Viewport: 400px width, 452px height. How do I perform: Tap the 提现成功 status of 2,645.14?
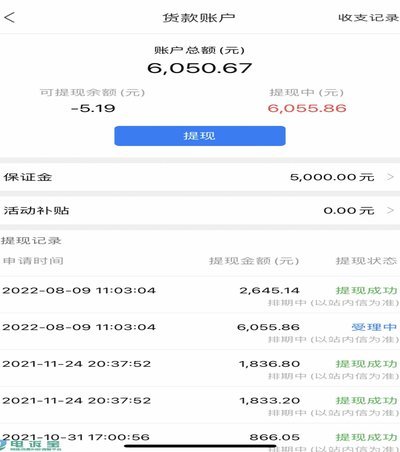366,290
